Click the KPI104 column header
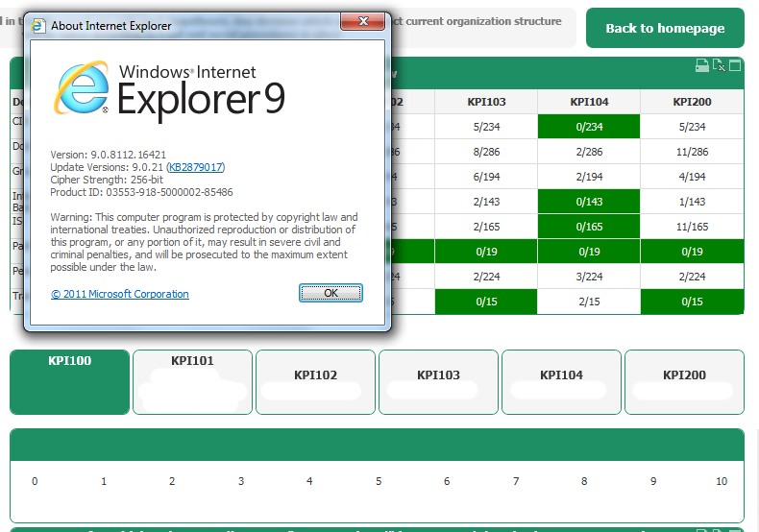 coord(589,102)
